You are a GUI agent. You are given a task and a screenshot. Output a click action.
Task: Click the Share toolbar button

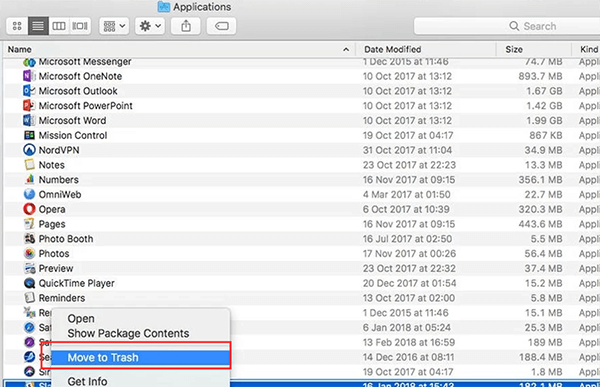click(186, 26)
